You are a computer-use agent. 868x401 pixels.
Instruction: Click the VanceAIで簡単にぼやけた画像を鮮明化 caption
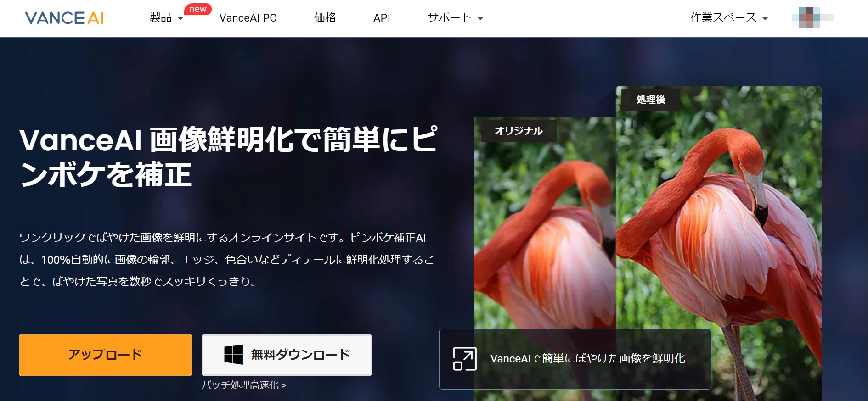pyautogui.click(x=588, y=359)
